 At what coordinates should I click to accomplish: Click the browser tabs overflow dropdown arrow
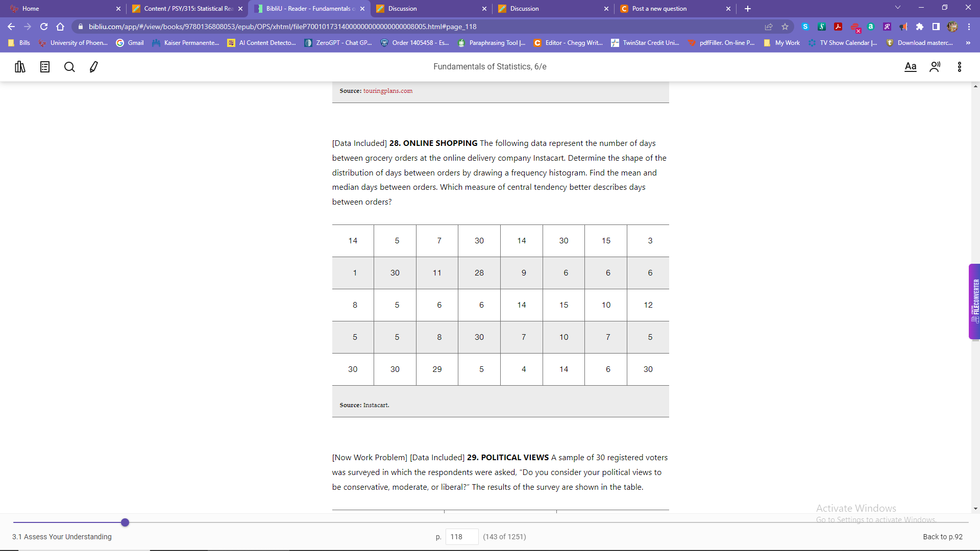tap(898, 8)
